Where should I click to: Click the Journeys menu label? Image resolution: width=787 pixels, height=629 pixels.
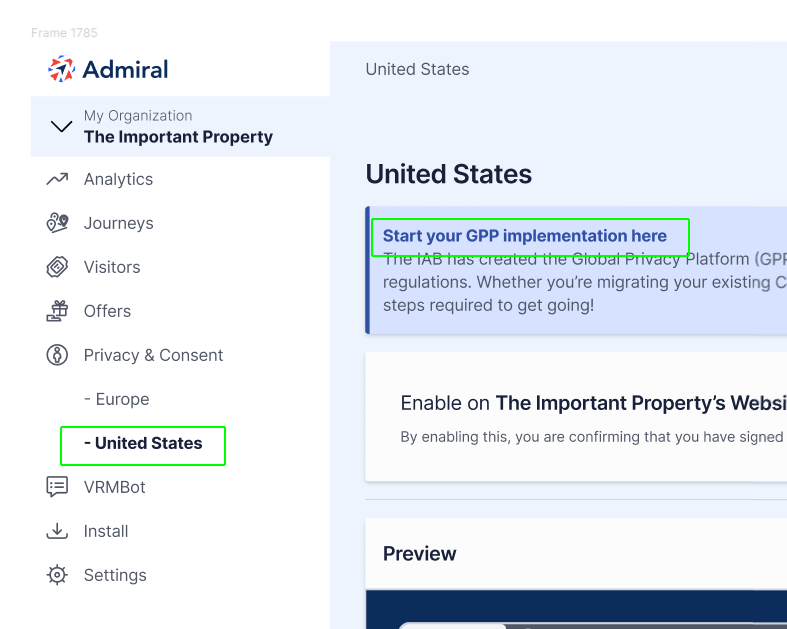click(x=118, y=223)
